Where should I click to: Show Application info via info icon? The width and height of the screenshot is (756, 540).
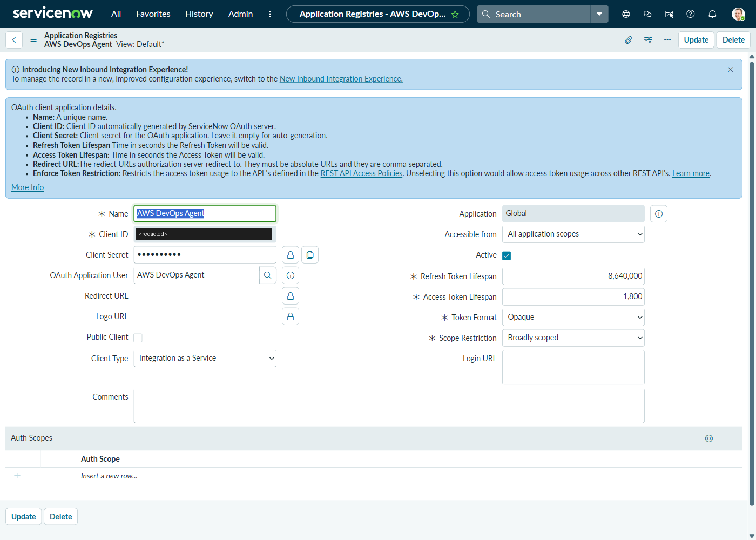[659, 214]
